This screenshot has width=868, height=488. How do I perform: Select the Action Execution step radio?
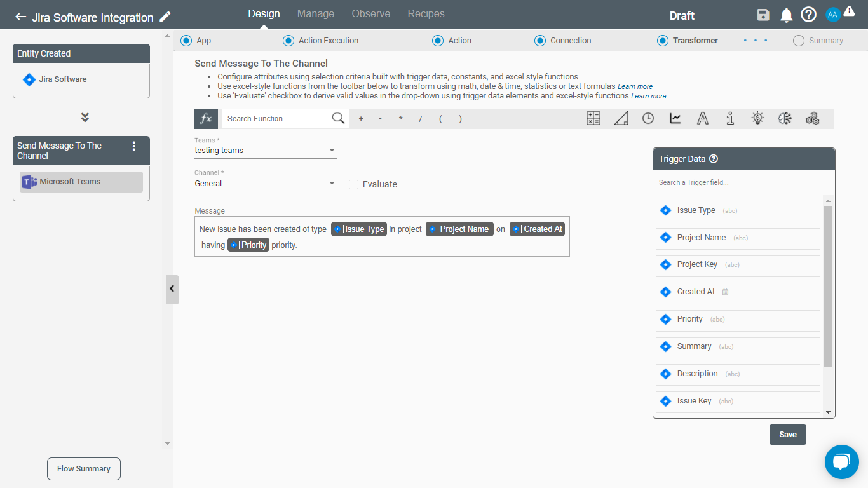coord(288,41)
